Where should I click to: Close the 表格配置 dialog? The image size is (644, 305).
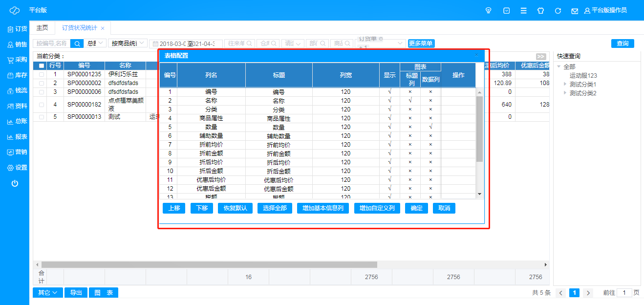pyautogui.click(x=476, y=55)
